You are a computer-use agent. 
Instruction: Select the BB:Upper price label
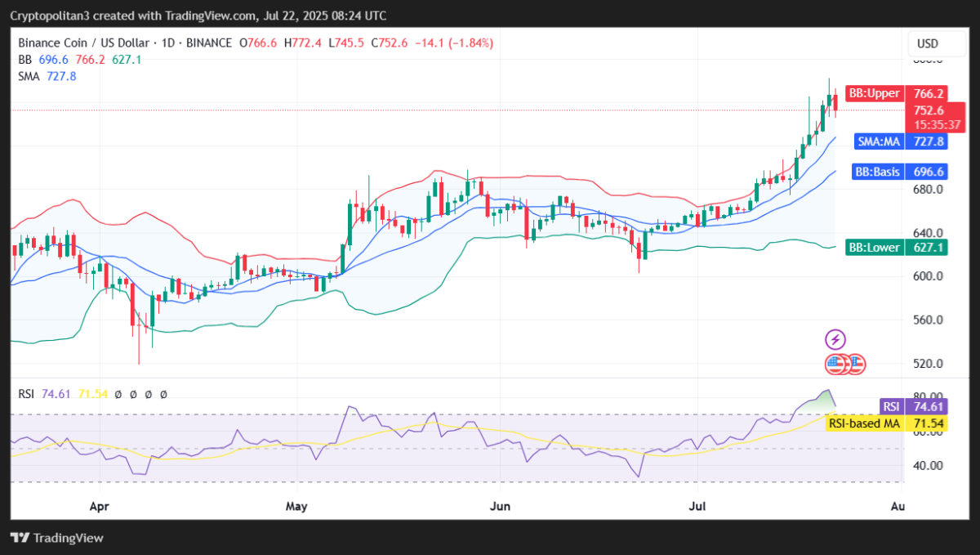click(x=873, y=94)
